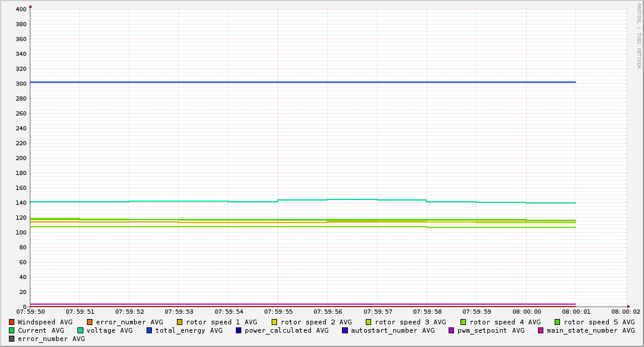Click the 400 value on the Y axis
This screenshot has height=347, width=644.
tap(20, 10)
